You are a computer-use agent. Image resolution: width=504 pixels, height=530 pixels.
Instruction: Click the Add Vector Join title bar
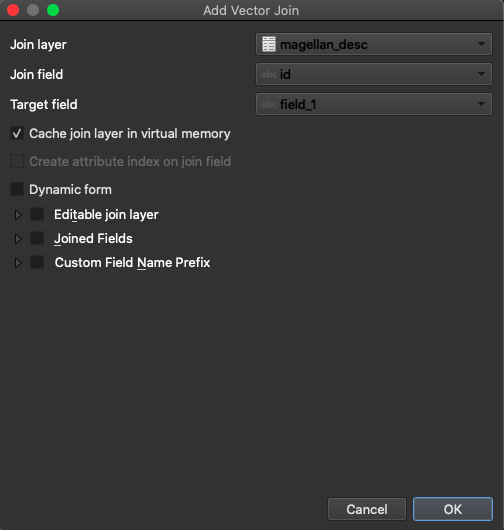[x=251, y=10]
